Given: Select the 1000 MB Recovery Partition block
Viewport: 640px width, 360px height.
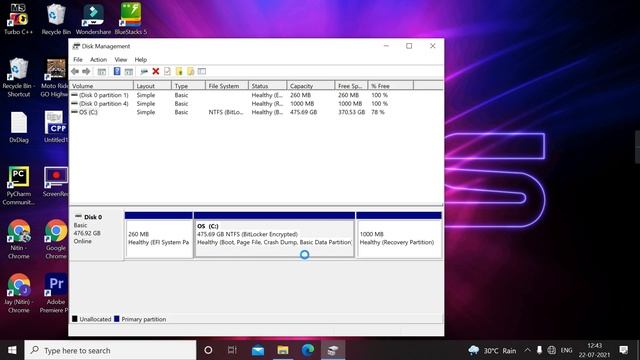Looking at the screenshot, I should [x=399, y=235].
